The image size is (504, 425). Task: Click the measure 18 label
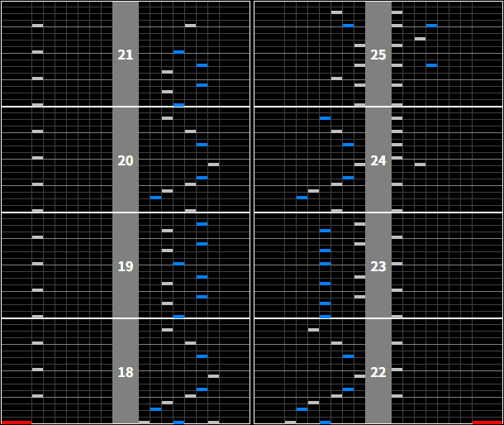click(x=126, y=372)
